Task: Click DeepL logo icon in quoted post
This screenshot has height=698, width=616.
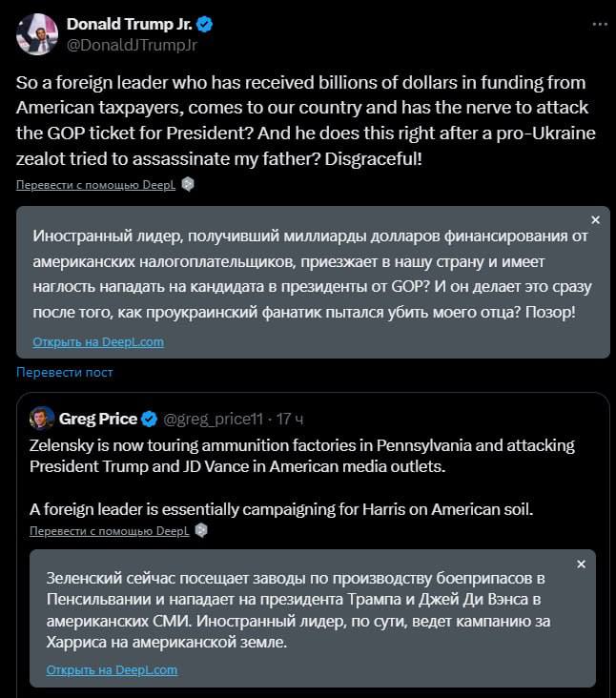Action: 201,530
